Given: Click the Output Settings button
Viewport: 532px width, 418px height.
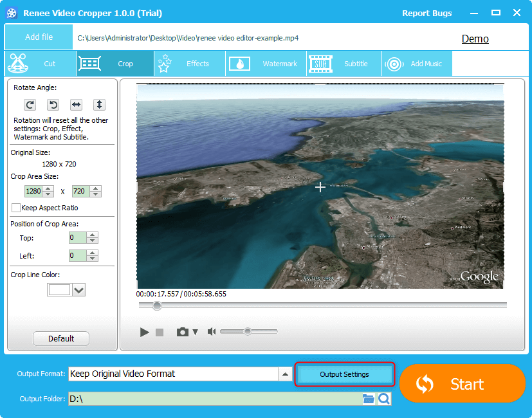Looking at the screenshot, I should [344, 374].
